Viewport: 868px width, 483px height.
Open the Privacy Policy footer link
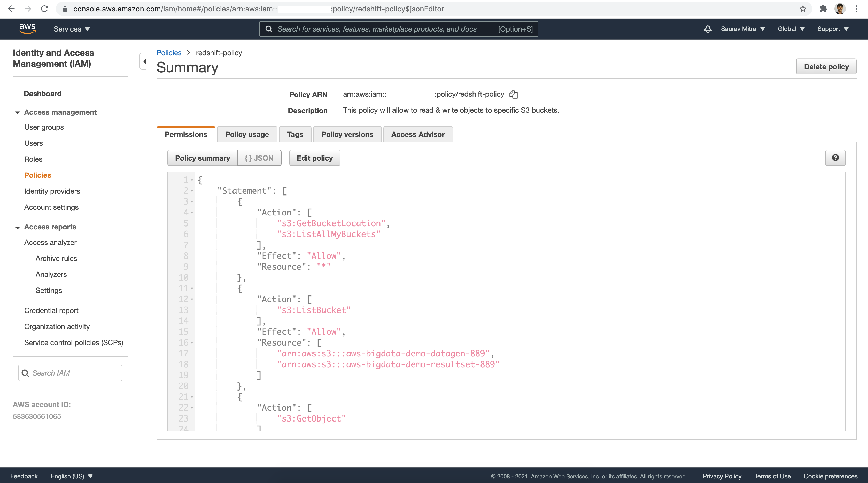tap(722, 476)
